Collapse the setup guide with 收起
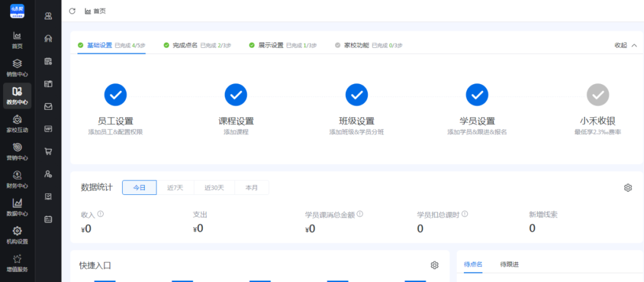 tap(626, 45)
